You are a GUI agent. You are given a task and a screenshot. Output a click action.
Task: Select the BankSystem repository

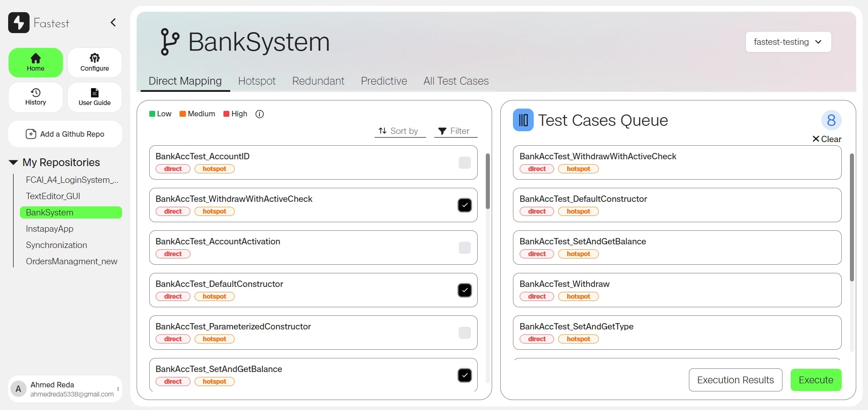tap(71, 213)
